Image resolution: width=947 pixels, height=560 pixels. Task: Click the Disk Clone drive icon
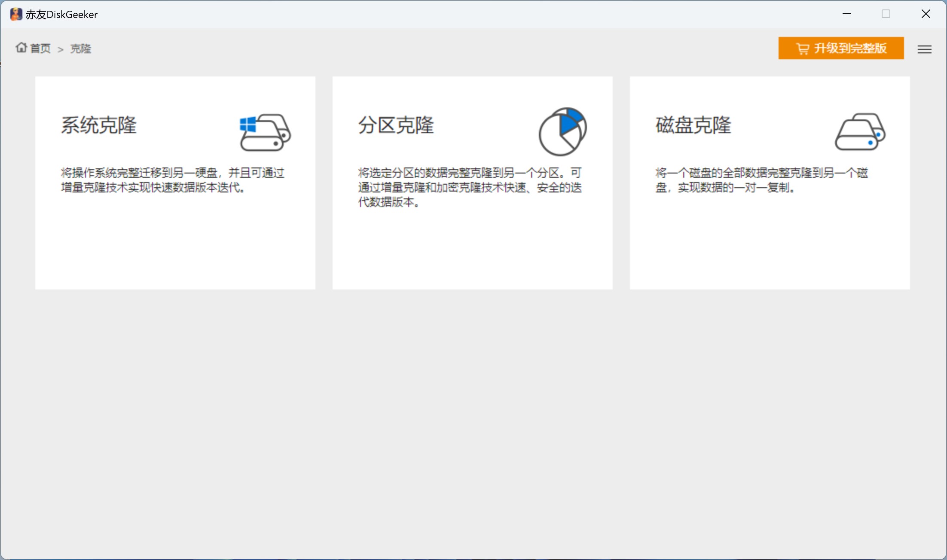coord(860,132)
